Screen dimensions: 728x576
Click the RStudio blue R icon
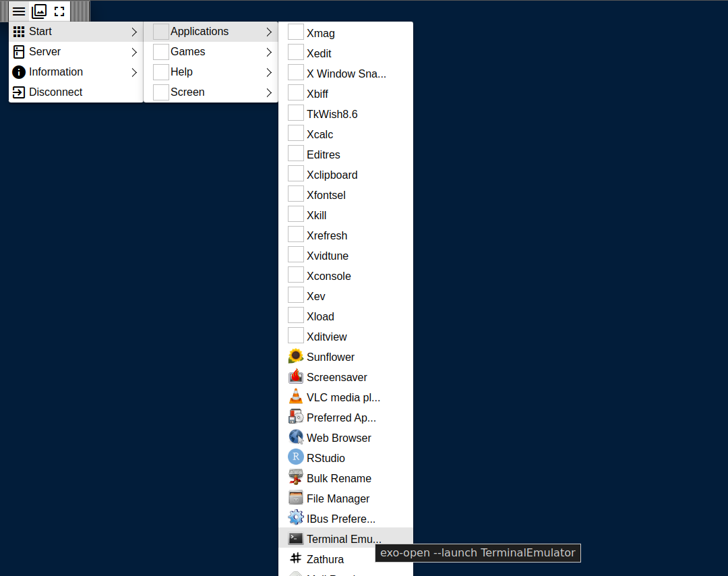295,457
